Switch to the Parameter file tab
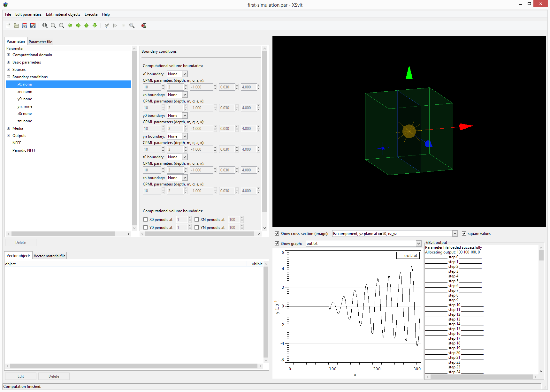The width and height of the screenshot is (550, 392). [x=40, y=42]
